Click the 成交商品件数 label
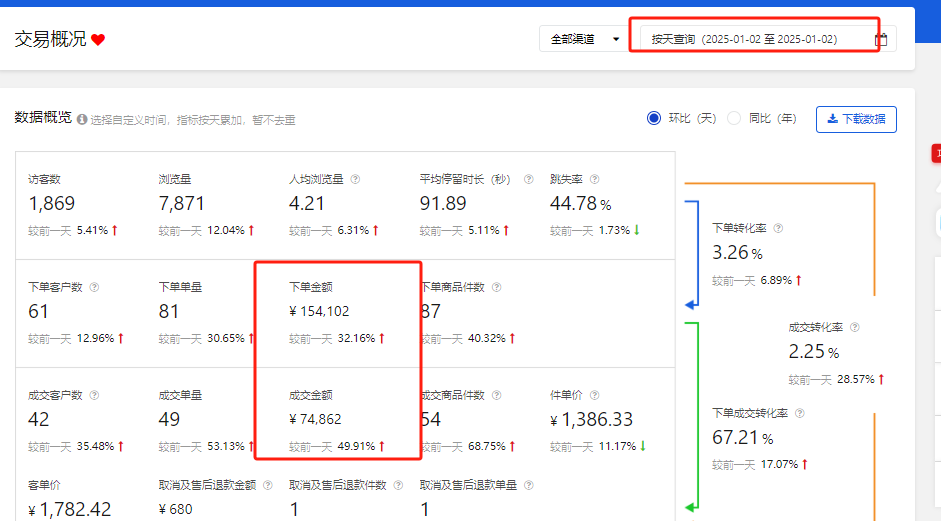941x521 pixels. pyautogui.click(x=453, y=395)
